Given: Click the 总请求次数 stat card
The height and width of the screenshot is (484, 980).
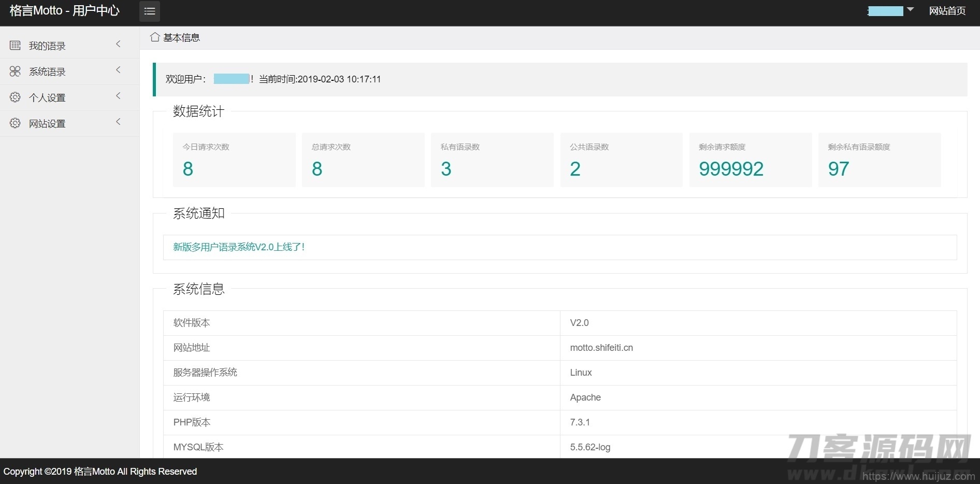Looking at the screenshot, I should point(363,160).
